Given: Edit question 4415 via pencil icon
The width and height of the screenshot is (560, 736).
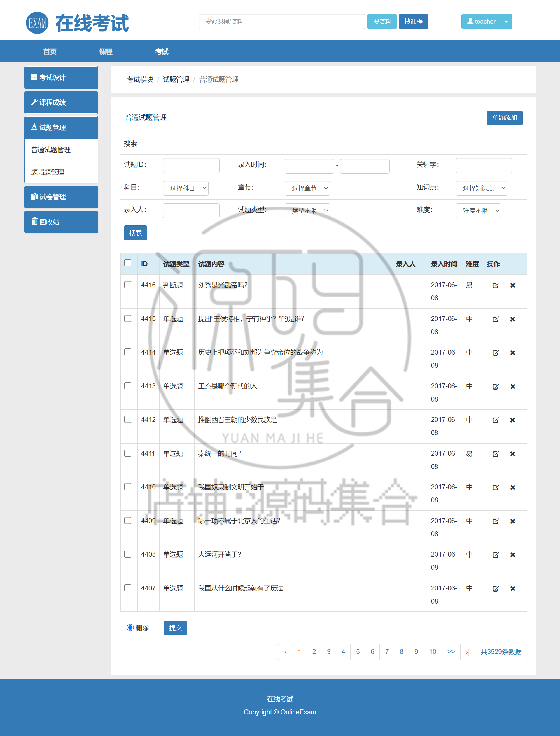Looking at the screenshot, I should click(x=496, y=319).
